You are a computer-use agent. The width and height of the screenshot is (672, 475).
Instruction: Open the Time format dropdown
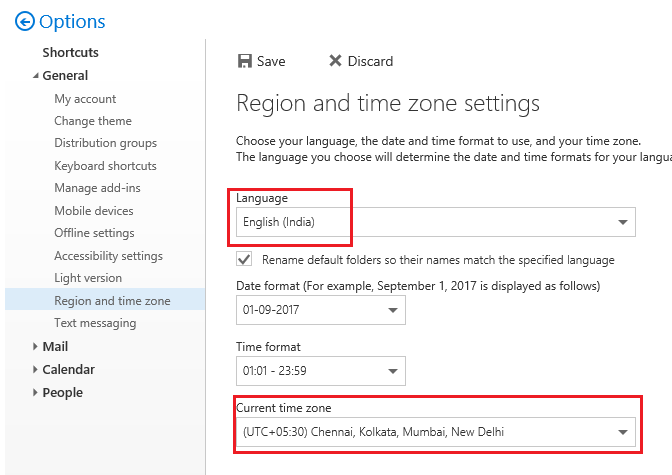[392, 372]
